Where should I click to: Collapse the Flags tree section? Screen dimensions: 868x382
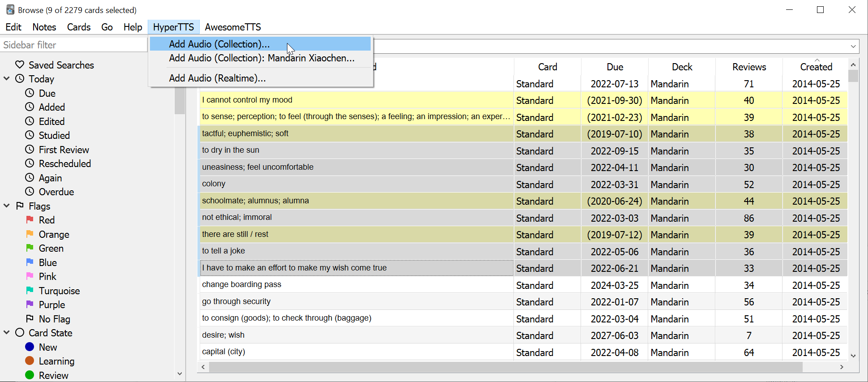(x=7, y=206)
